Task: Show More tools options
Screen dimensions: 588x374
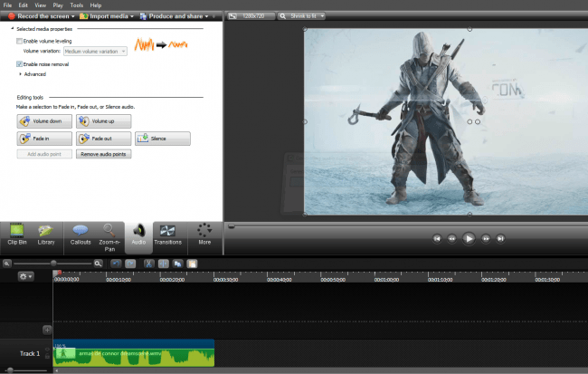Action: [204, 235]
